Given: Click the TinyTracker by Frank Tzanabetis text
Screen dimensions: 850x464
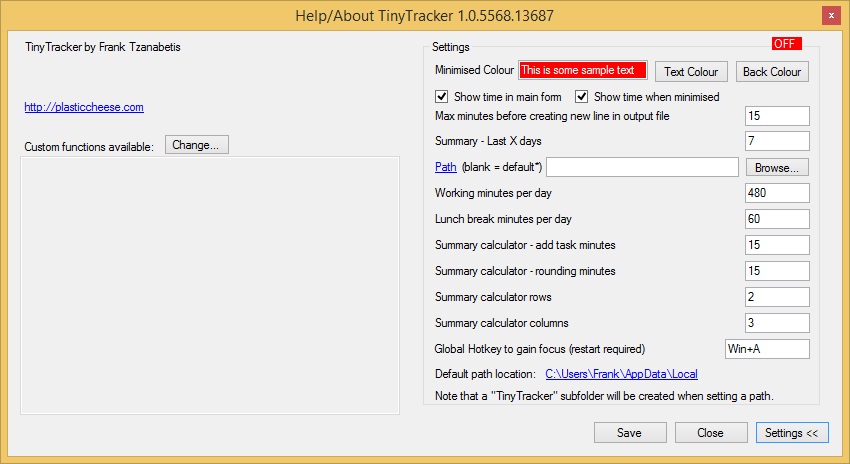Looking at the screenshot, I should tap(102, 47).
